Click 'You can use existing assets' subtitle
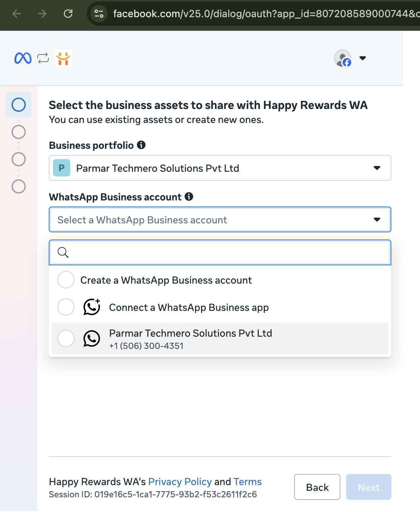 click(x=156, y=120)
